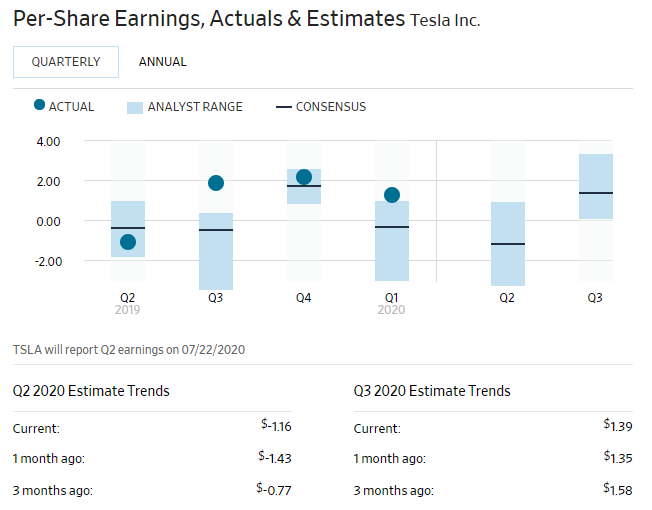The height and width of the screenshot is (510, 652).
Task: Select the Q3 2020 consensus line
Action: (596, 193)
